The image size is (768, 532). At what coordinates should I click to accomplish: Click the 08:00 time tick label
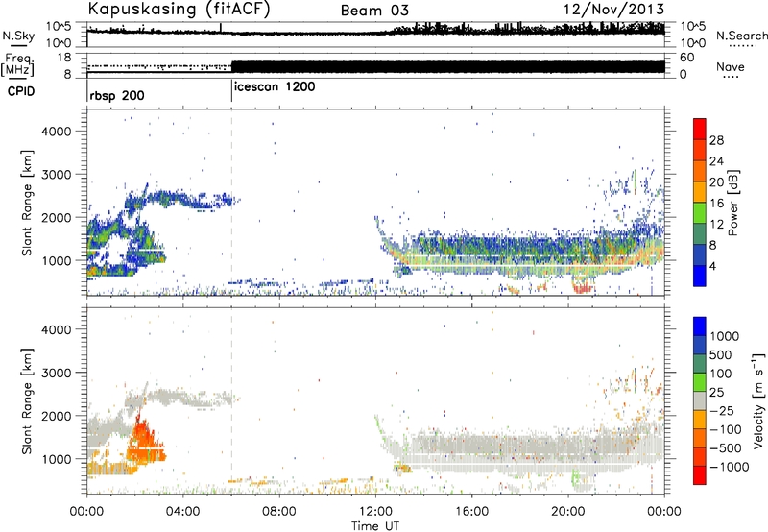point(279,512)
